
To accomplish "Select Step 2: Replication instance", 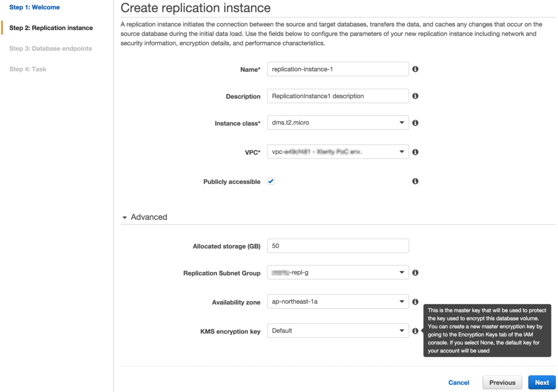I will (x=51, y=28).
